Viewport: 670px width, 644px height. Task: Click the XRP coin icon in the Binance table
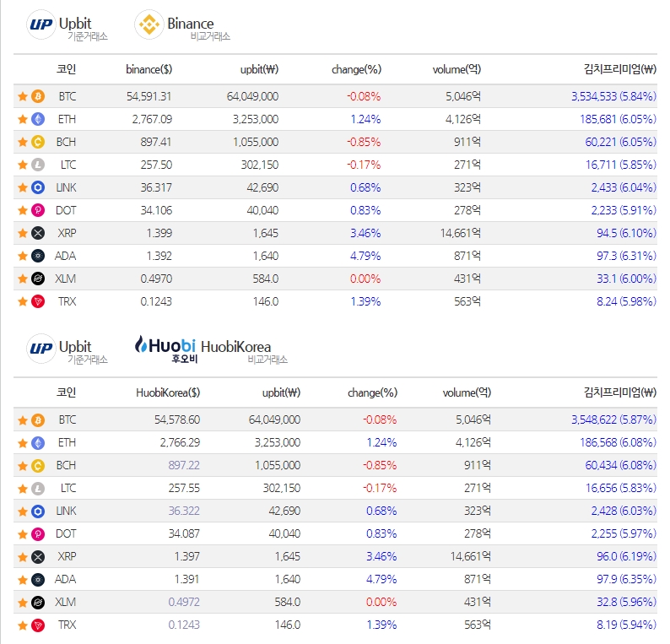tap(38, 233)
